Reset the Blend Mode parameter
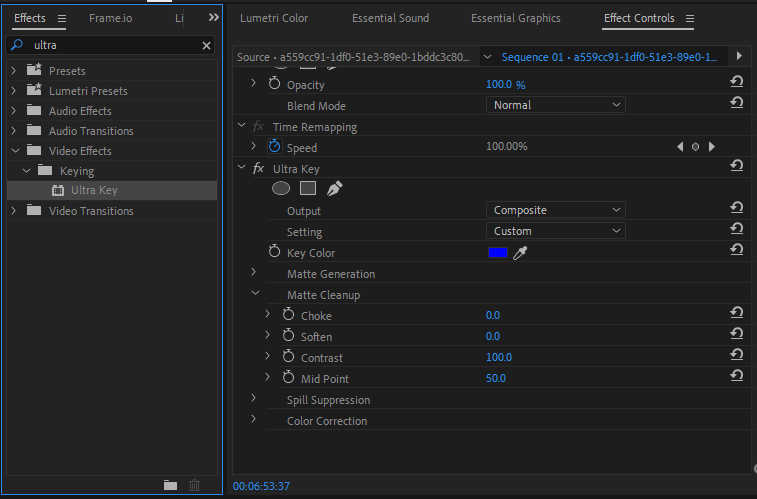 point(736,102)
